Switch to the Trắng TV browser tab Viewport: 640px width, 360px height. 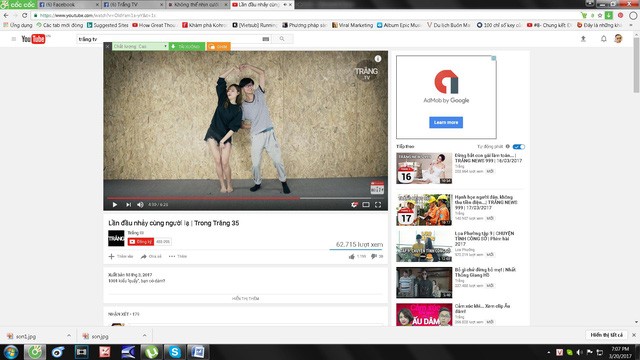pos(133,4)
